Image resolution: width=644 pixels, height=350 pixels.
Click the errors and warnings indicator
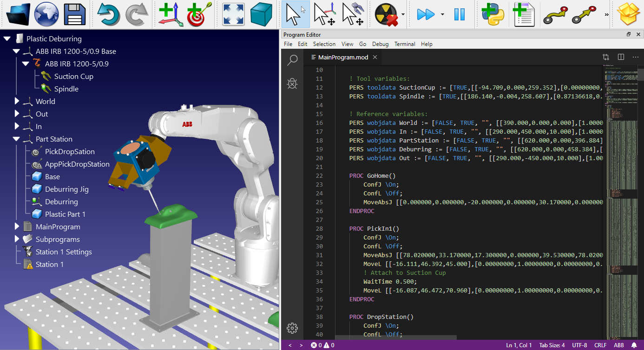coord(322,345)
